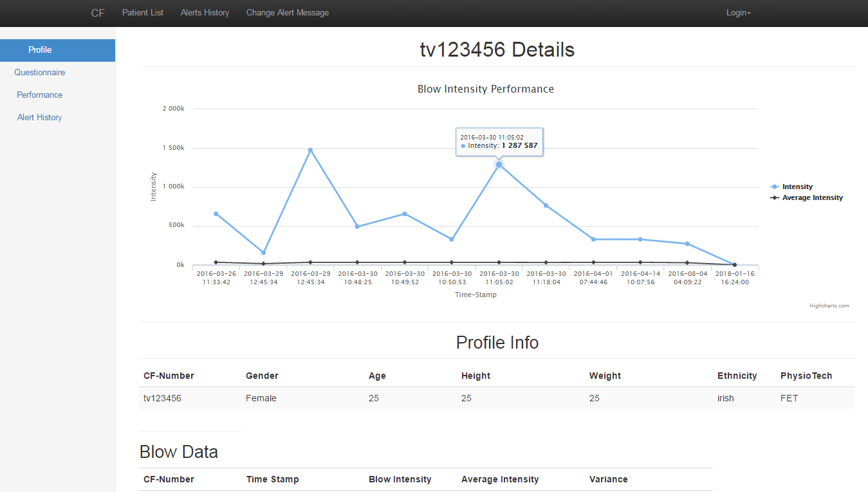Click the intensity point at 2016-04-14 10:07:56
Image resolution: width=868 pixels, height=492 pixels.
pos(640,239)
